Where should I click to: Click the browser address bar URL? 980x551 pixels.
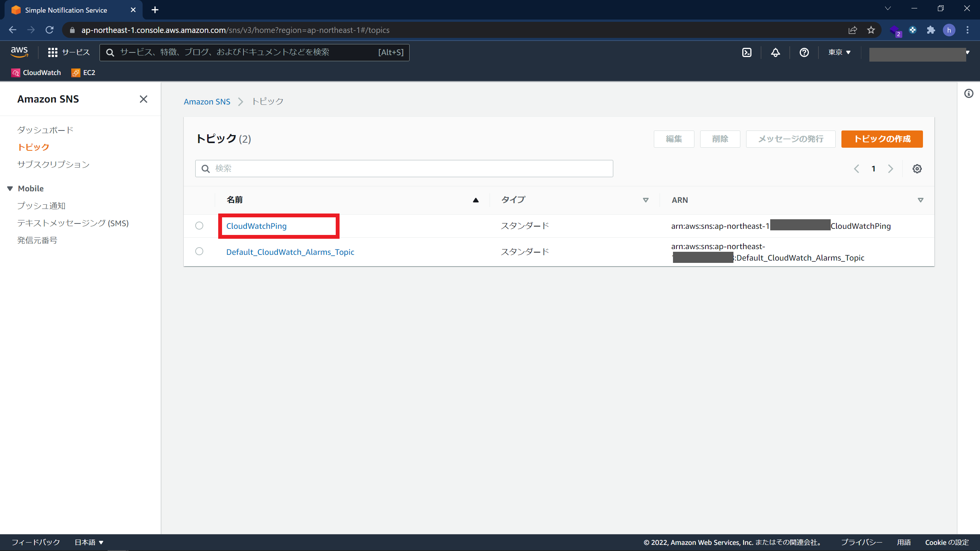[235, 30]
